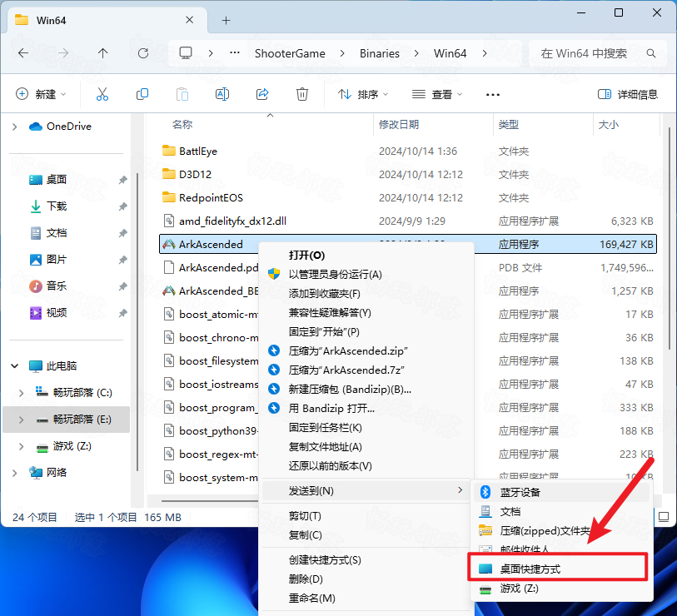This screenshot has height=616, width=677.
Task: Close the Win64 tab
Action: (x=189, y=20)
